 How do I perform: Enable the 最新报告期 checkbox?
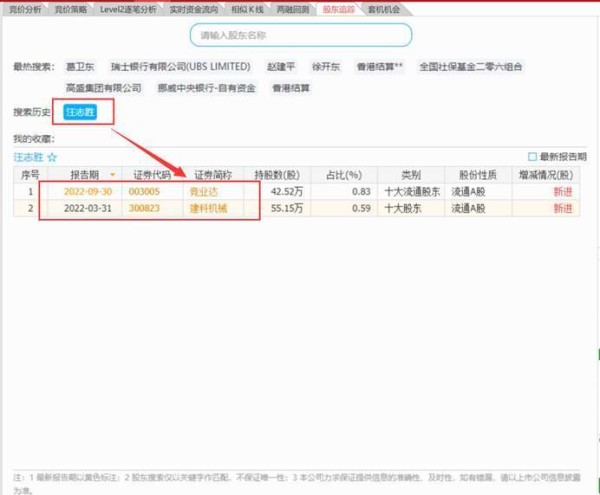[533, 157]
